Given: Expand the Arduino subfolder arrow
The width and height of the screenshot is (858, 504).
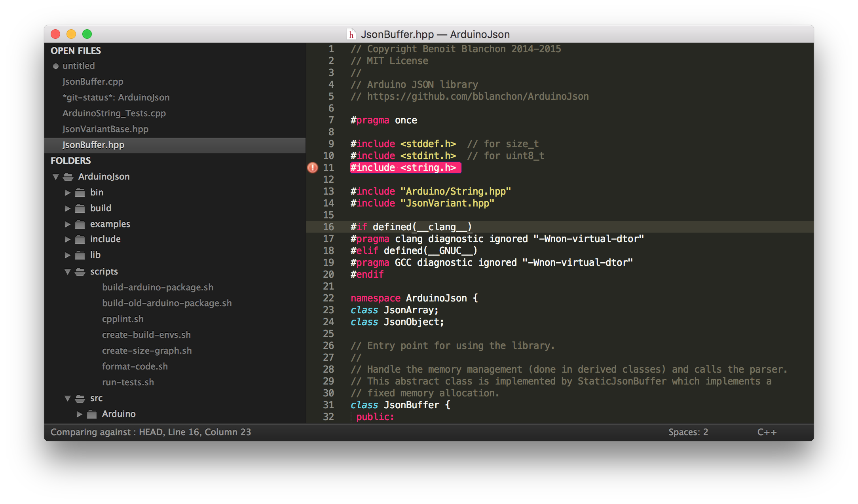Looking at the screenshot, I should [80, 414].
